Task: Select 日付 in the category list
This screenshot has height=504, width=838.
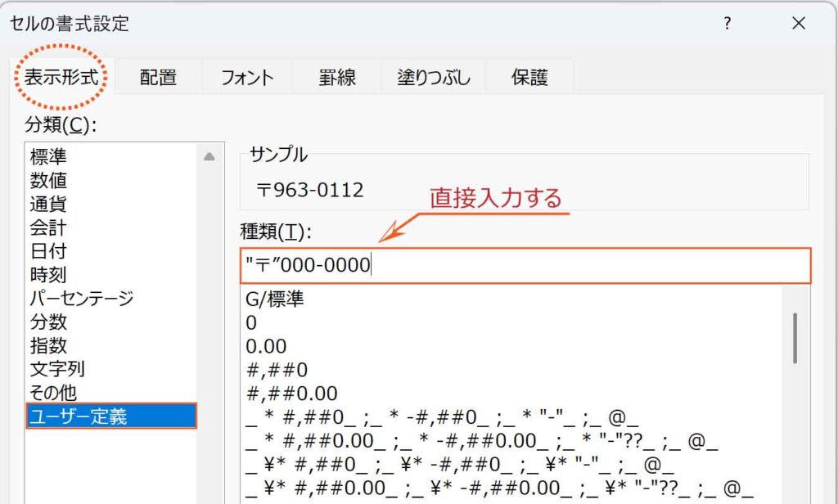Action: click(111, 250)
